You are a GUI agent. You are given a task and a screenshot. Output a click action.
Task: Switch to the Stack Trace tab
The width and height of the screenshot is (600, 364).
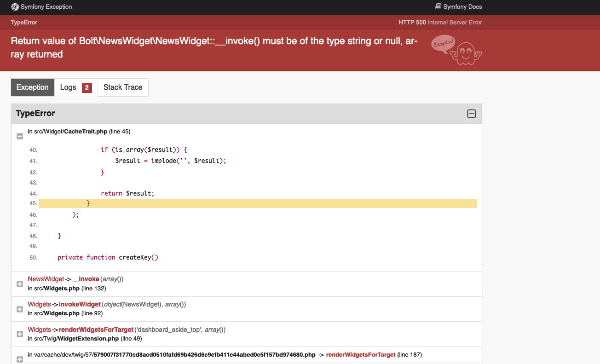tap(123, 87)
